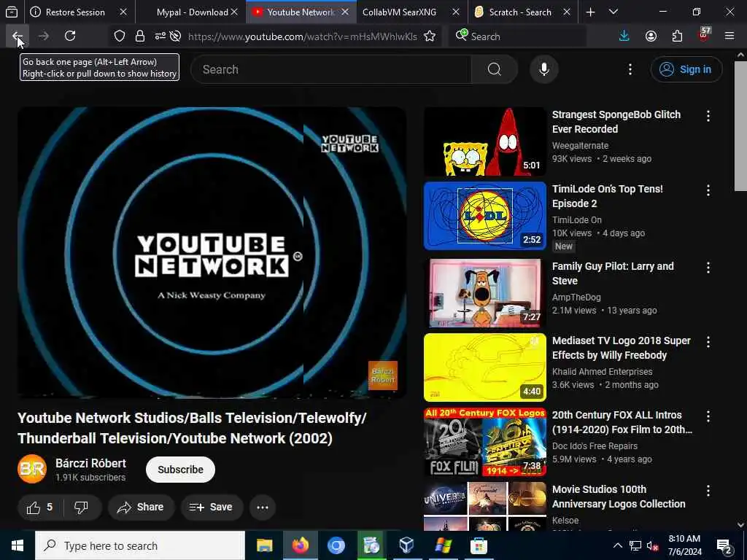Open a new browser tab
The height and width of the screenshot is (560, 747).
[x=590, y=12]
